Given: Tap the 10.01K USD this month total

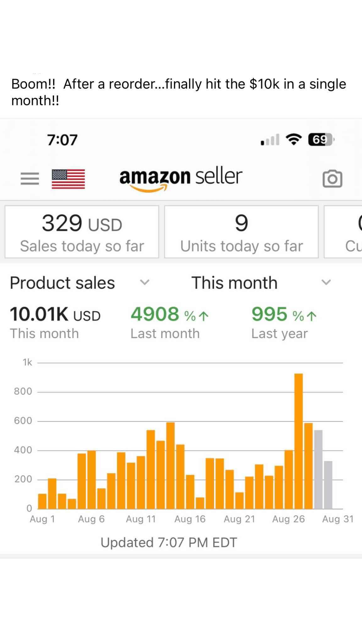Looking at the screenshot, I should tap(55, 314).
